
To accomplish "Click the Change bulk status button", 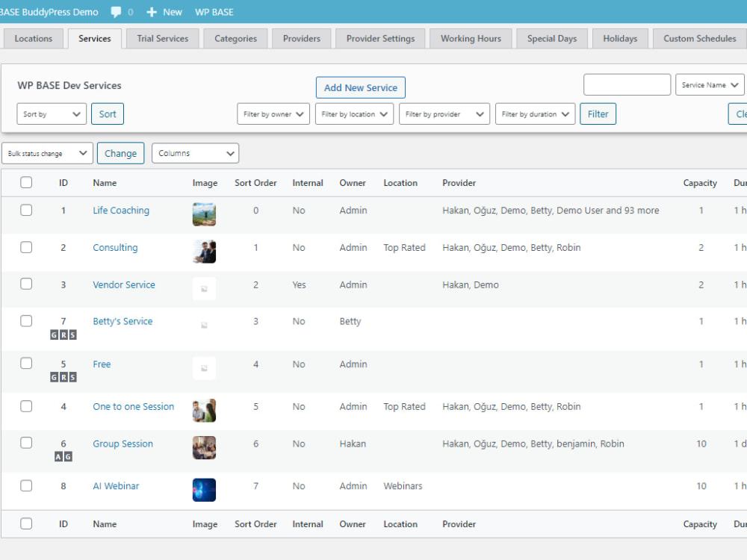I will pyautogui.click(x=120, y=153).
